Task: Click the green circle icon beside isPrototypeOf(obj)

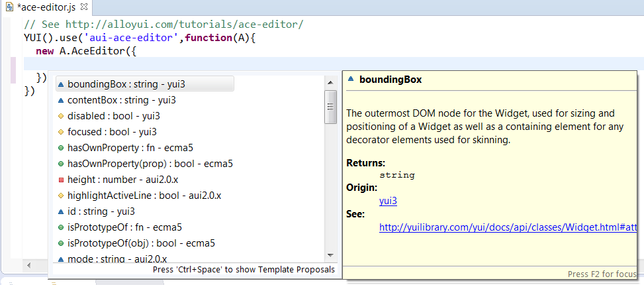Action: [x=61, y=243]
